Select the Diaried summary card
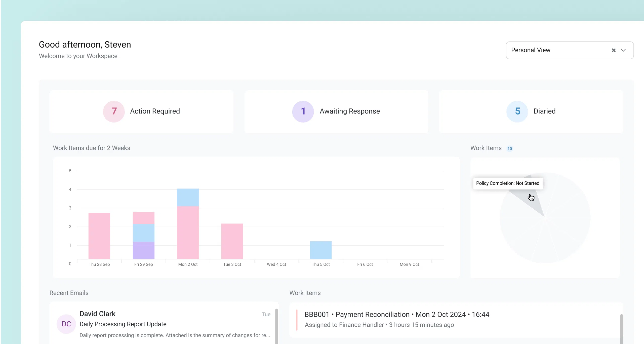644x344 pixels. point(544,111)
